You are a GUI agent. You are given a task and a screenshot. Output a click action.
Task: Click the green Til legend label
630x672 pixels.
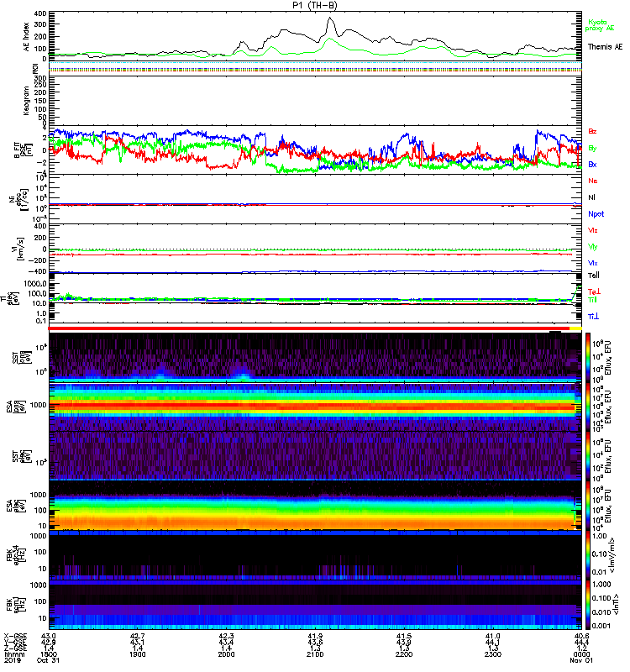592,300
